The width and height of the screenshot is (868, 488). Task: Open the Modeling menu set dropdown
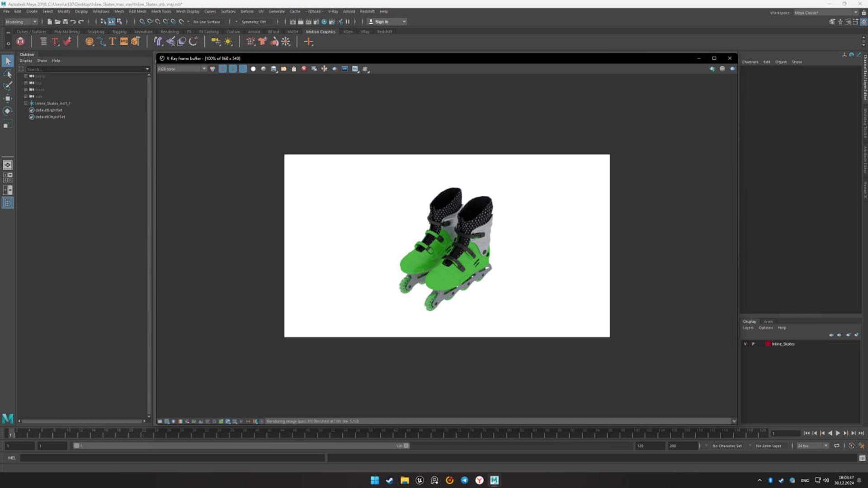tap(21, 22)
